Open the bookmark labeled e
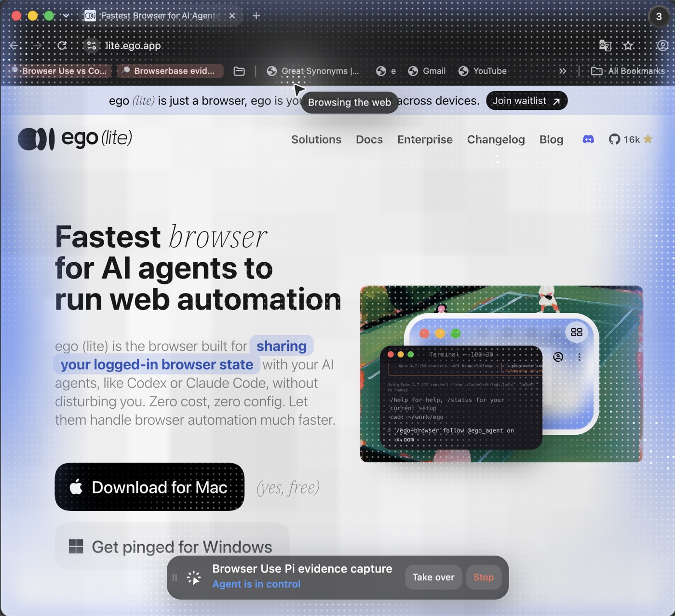 coord(386,71)
